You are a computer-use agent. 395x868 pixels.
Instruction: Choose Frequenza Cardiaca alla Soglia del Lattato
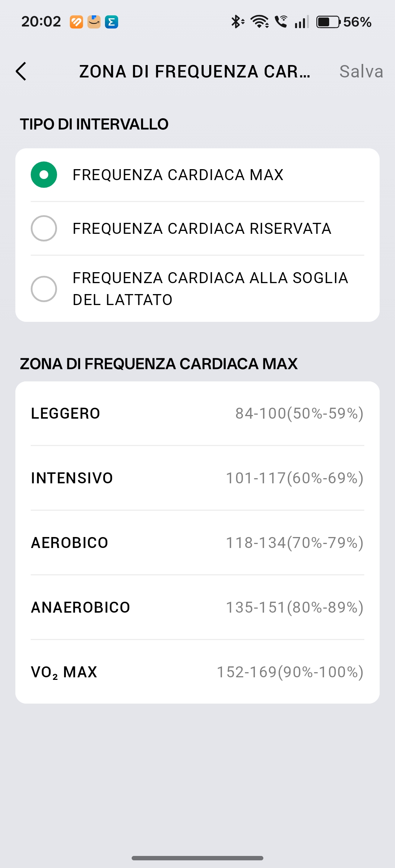click(x=44, y=289)
